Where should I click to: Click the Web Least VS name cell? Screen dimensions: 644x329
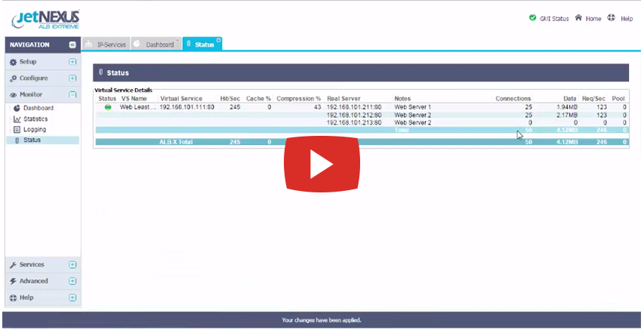click(137, 107)
